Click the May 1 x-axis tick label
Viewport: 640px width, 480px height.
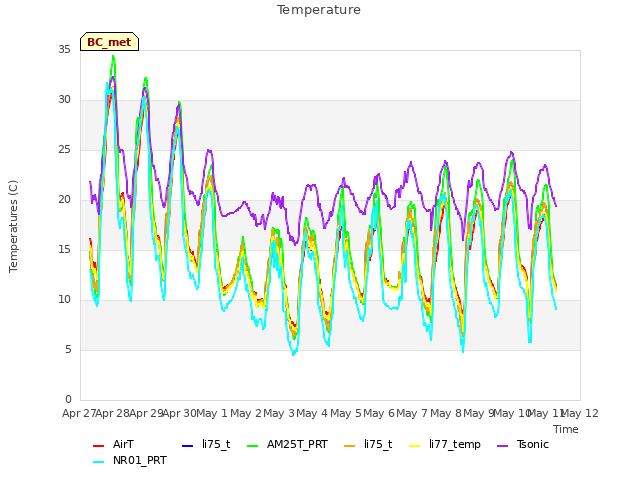click(x=211, y=413)
